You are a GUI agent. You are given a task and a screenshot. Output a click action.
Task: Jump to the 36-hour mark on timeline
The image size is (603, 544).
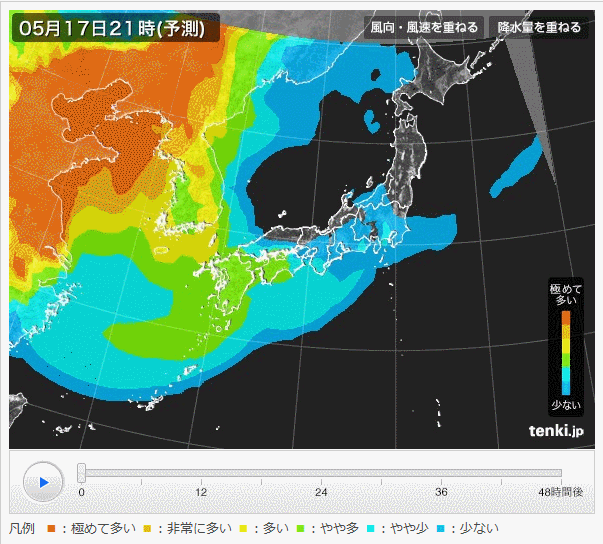pos(441,474)
